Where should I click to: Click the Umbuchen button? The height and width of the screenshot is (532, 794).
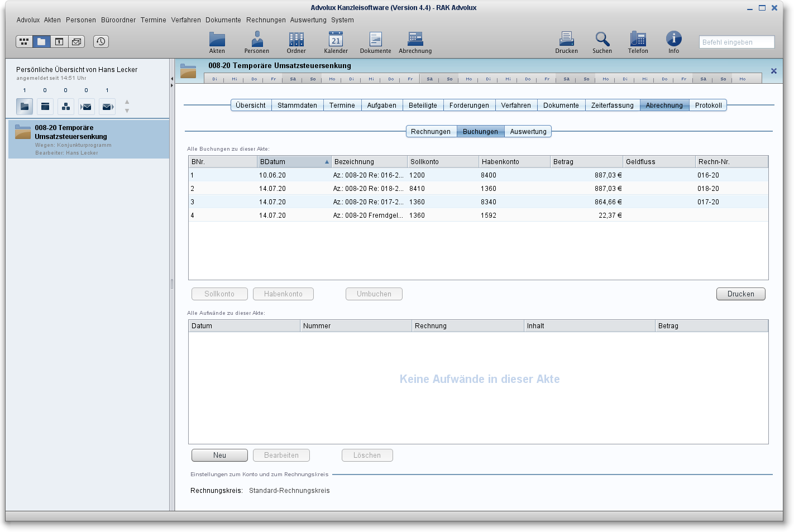pos(374,294)
